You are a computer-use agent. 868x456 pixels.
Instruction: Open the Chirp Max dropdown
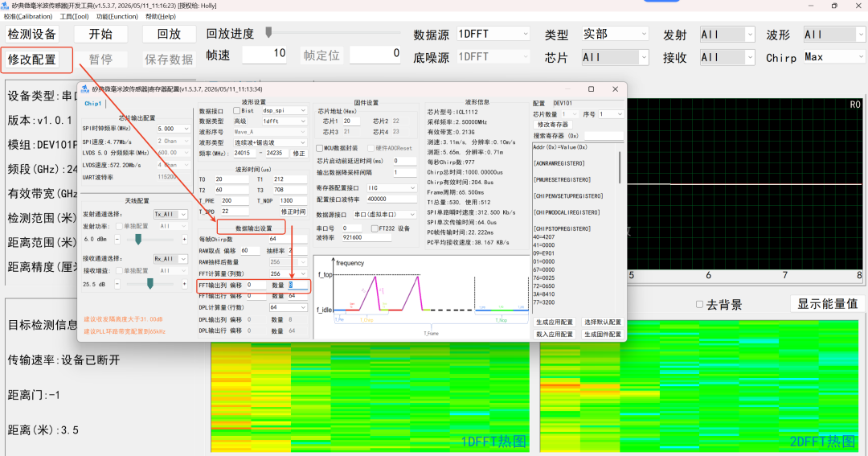coord(834,57)
